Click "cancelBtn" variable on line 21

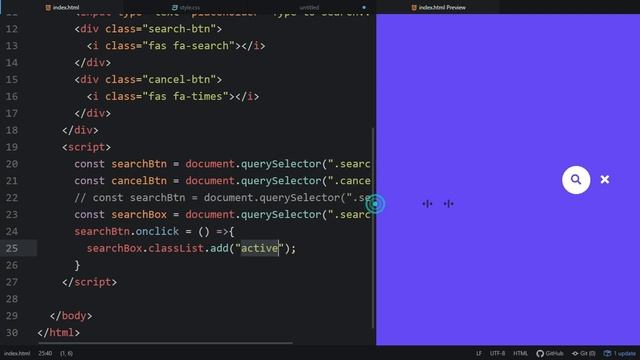139,181
